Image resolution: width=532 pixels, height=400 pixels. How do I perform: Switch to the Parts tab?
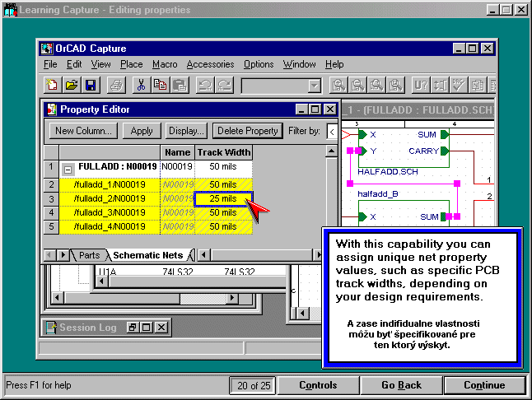pyautogui.click(x=90, y=255)
